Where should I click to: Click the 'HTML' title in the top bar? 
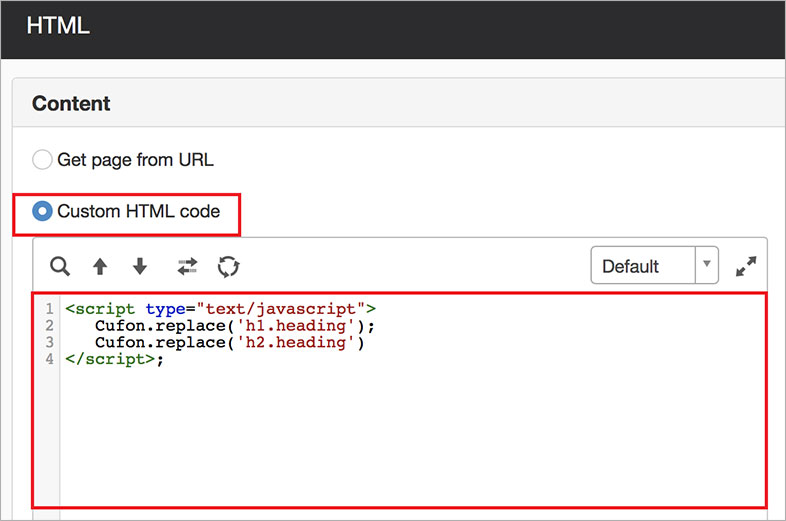tap(58, 26)
